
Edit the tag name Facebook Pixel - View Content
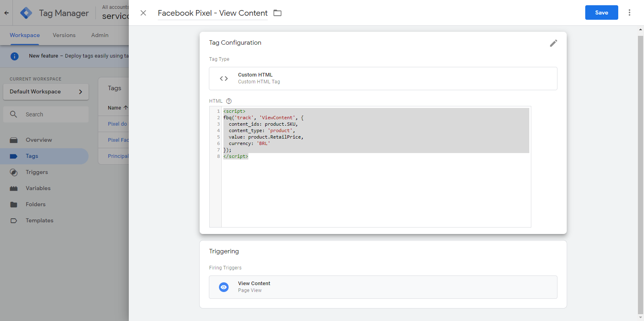[213, 13]
